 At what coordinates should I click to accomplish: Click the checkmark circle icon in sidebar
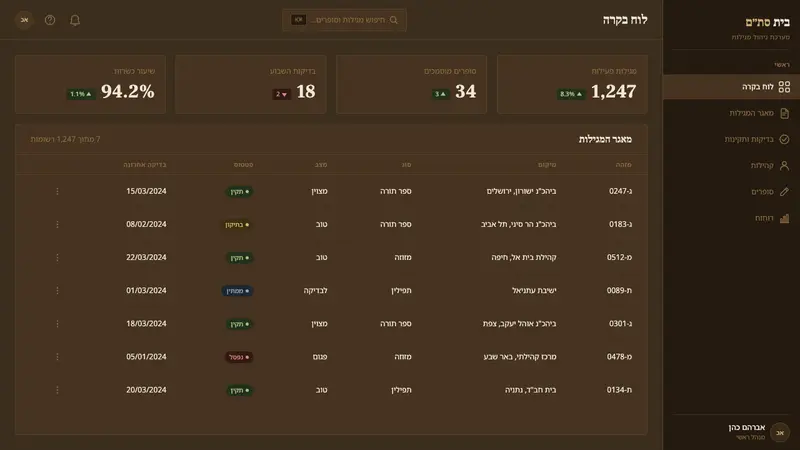(784, 139)
